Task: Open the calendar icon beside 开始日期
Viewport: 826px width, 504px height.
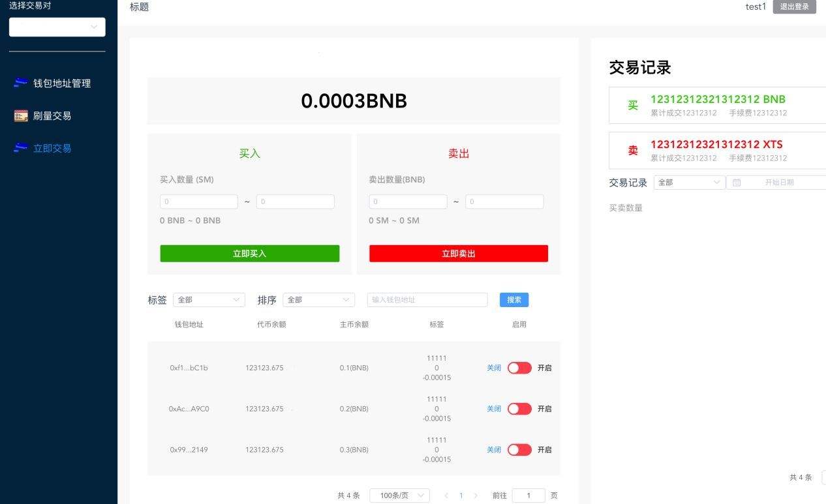Action: click(736, 183)
